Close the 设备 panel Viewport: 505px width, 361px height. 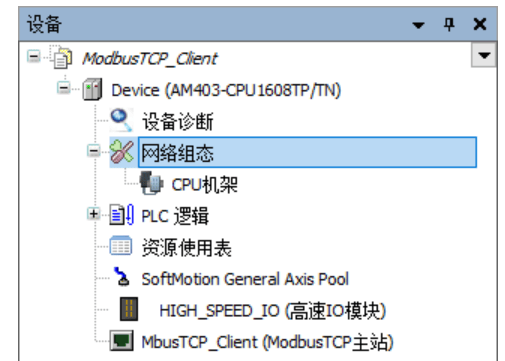point(480,24)
